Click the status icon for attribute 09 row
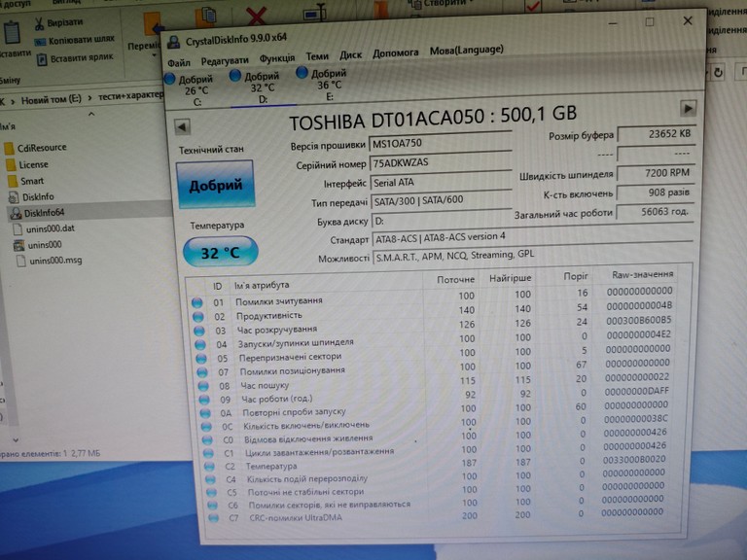 (x=204, y=400)
